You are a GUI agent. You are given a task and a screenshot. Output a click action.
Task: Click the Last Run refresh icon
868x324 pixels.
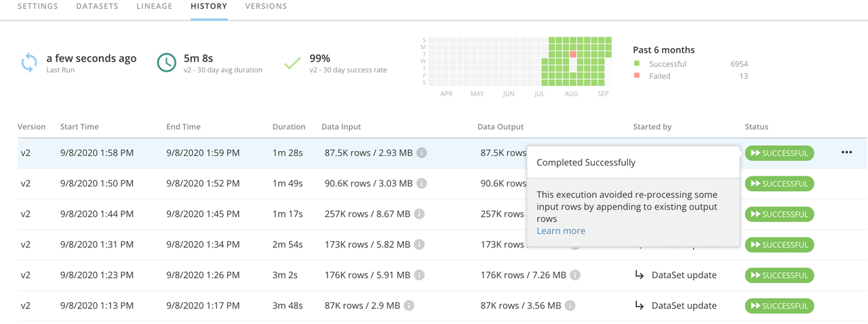pos(29,63)
